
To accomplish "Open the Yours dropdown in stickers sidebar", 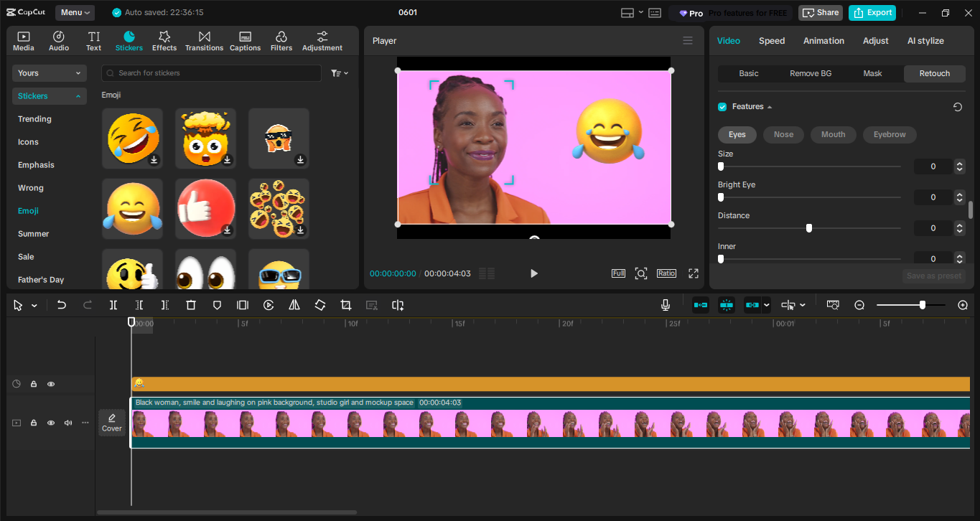I will [49, 73].
